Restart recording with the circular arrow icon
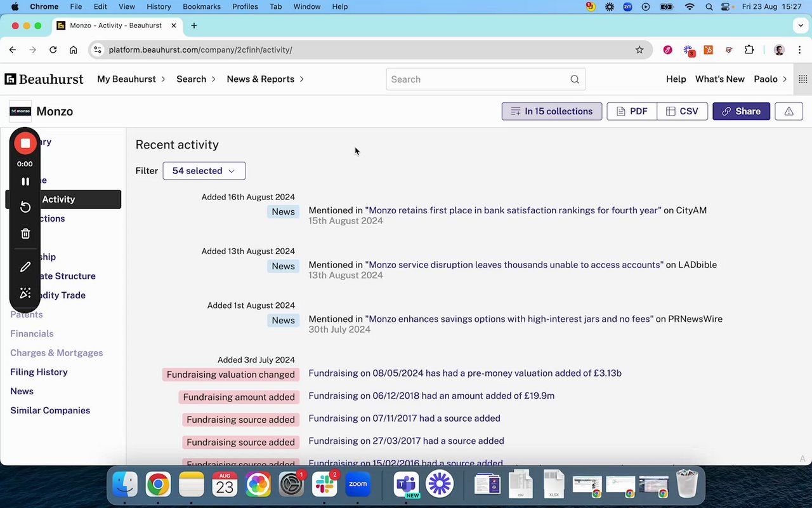This screenshot has width=812, height=508. click(25, 207)
